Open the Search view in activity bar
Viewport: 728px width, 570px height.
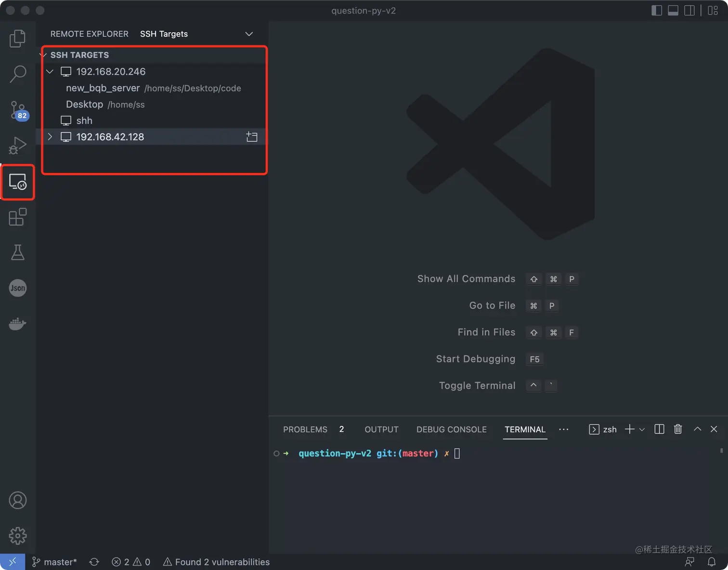tap(18, 74)
